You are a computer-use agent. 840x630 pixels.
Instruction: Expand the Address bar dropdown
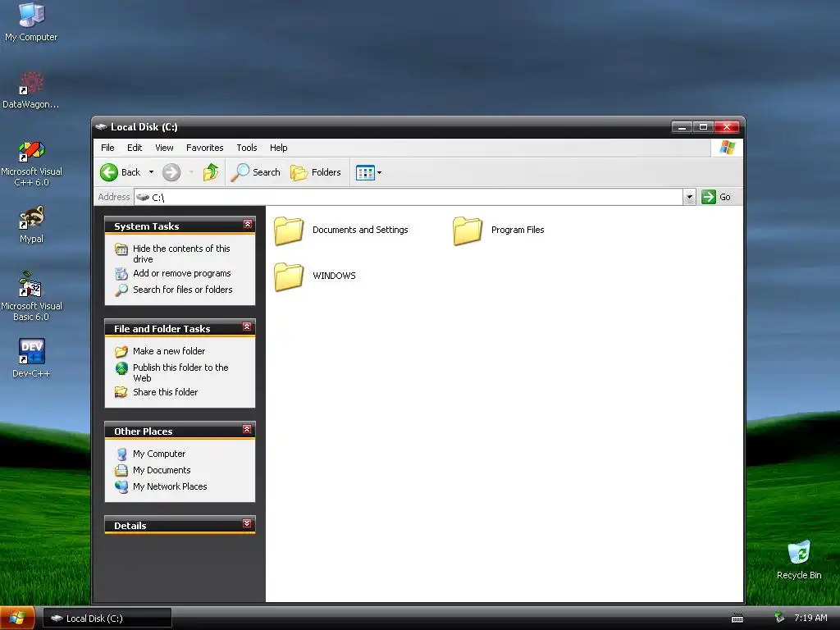(x=689, y=197)
